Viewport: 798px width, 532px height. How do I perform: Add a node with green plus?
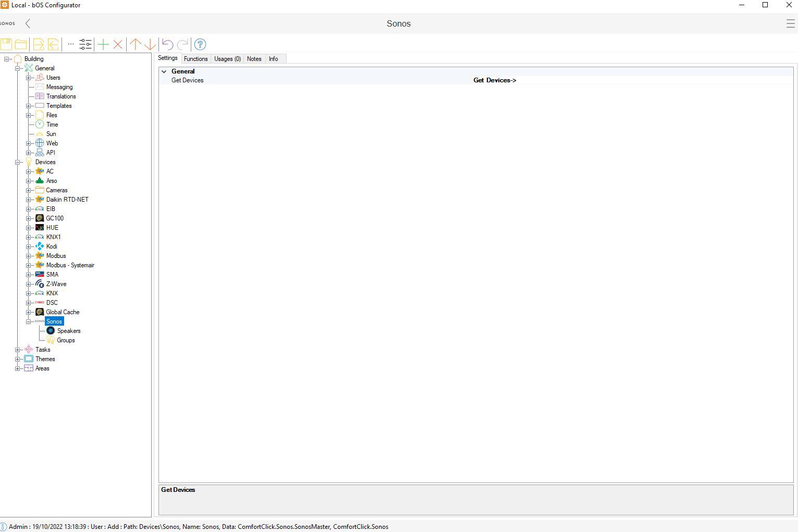point(103,44)
